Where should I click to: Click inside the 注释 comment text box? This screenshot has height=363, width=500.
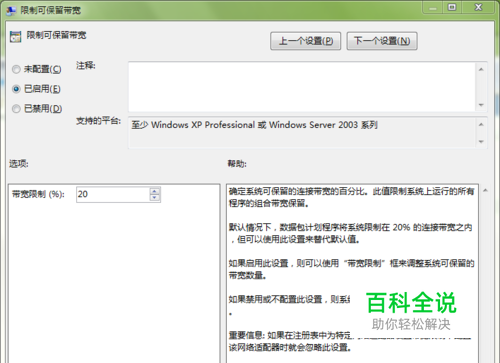tap(302, 87)
